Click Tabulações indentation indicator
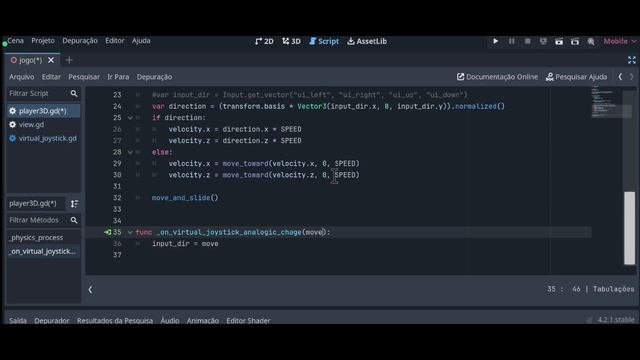Screen dimensions: 640x360 pyautogui.click(x=613, y=289)
